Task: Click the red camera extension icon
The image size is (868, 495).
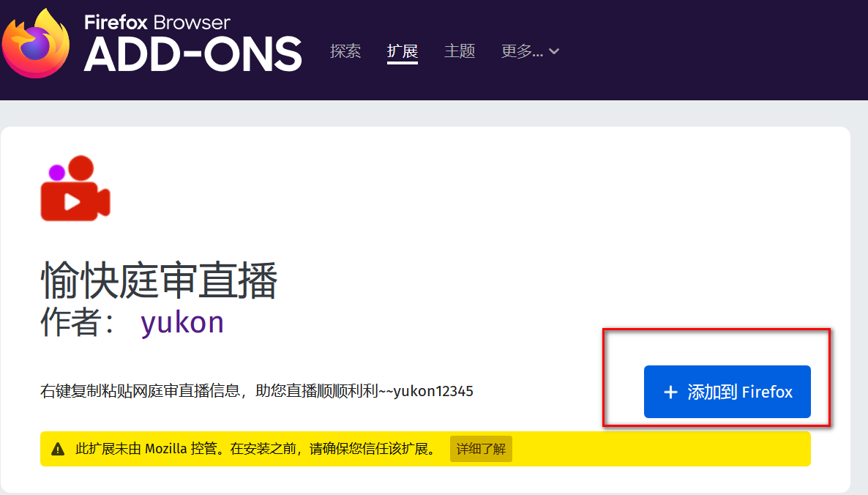Action: [75, 188]
